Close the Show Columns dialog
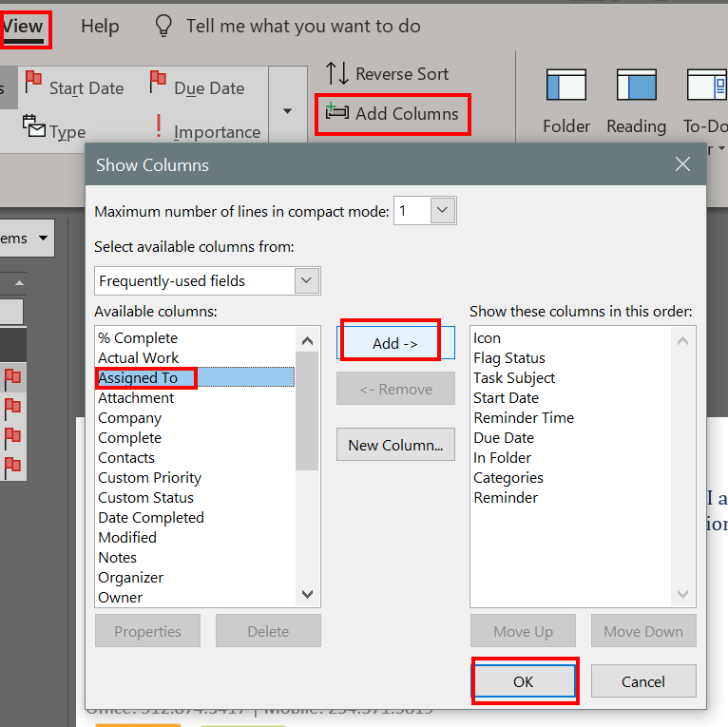Screen dimensions: 728x727 [681, 164]
